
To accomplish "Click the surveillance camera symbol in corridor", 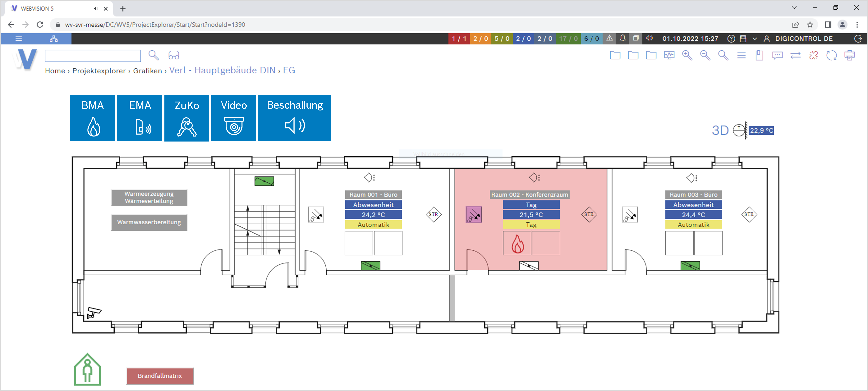I will [94, 312].
